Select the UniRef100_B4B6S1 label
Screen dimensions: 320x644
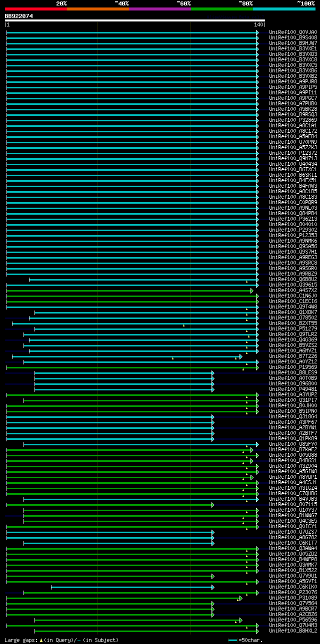coord(293,460)
